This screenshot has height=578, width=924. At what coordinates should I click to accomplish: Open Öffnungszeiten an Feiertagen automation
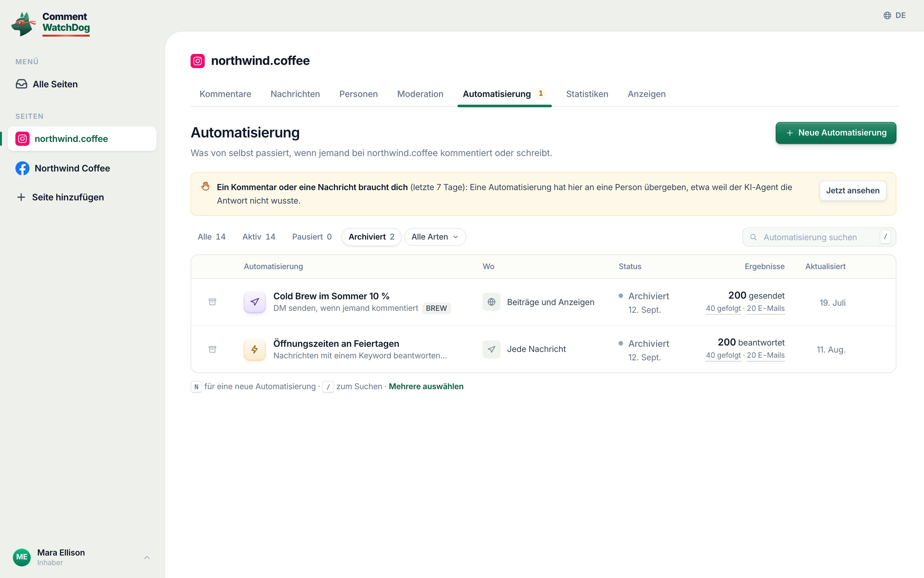(x=336, y=344)
